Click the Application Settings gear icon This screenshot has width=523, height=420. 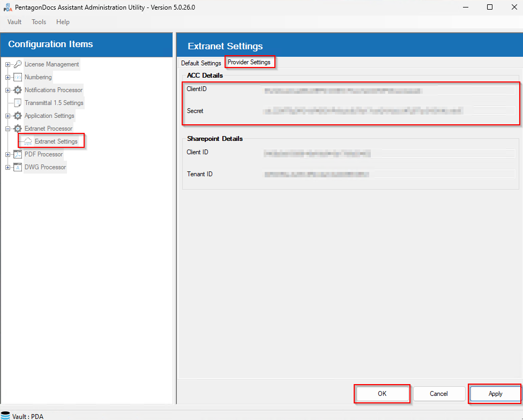tap(18, 116)
